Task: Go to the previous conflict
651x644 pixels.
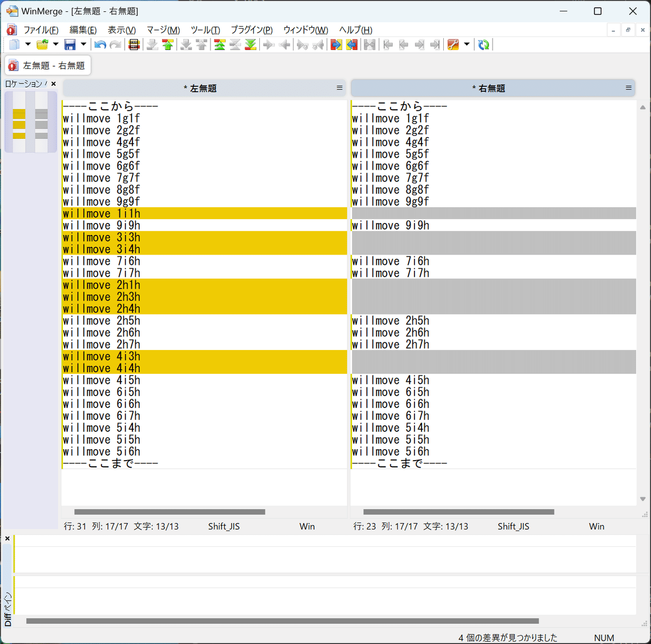Action: pos(202,44)
